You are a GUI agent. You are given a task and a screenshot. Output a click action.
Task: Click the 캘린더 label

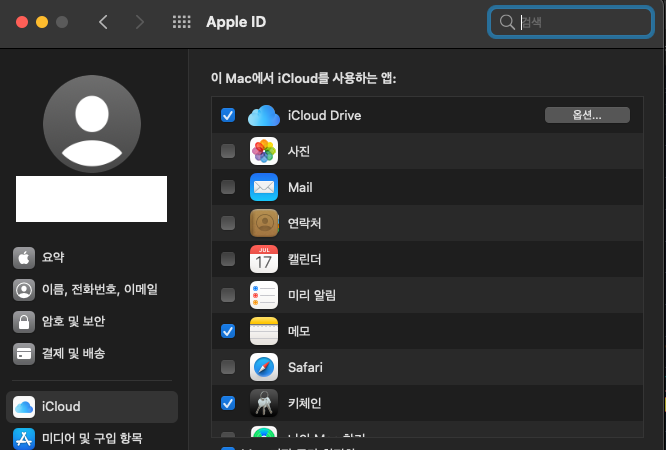tap(305, 259)
